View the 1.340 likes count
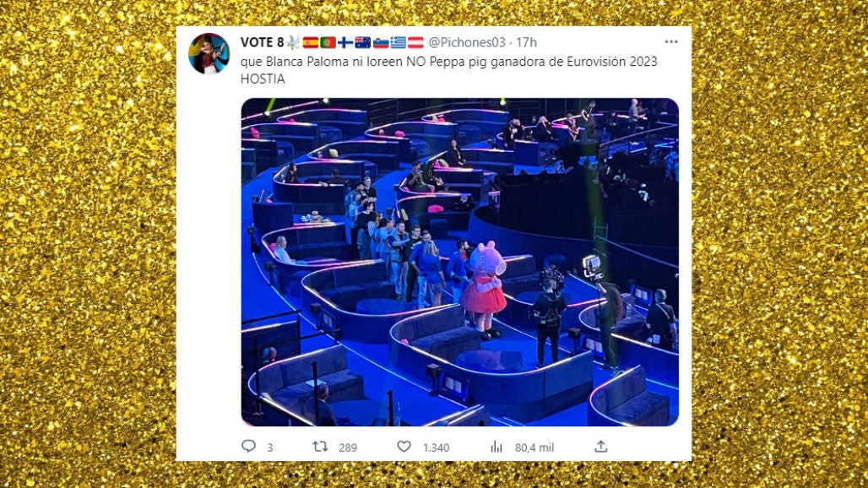The width and height of the screenshot is (868, 488). point(437,447)
